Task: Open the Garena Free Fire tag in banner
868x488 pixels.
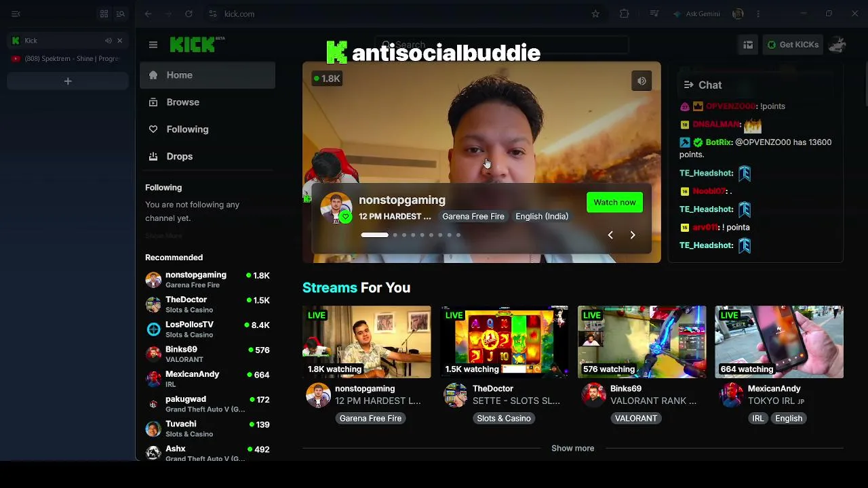Action: coord(473,216)
